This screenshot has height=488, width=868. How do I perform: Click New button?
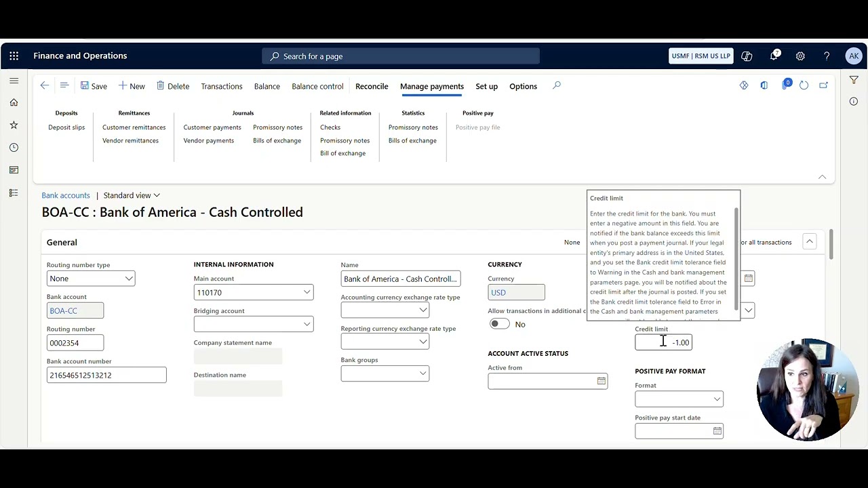point(132,86)
